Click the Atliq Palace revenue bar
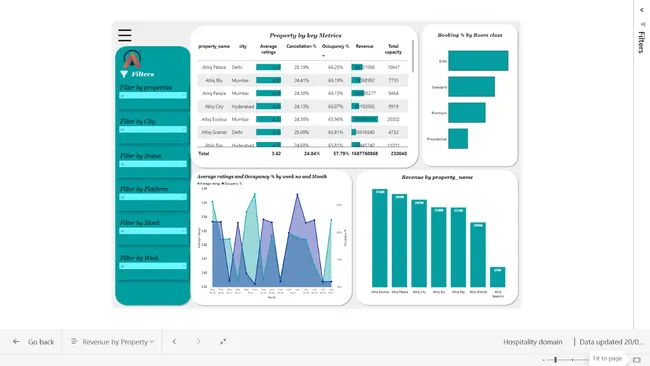 400,240
